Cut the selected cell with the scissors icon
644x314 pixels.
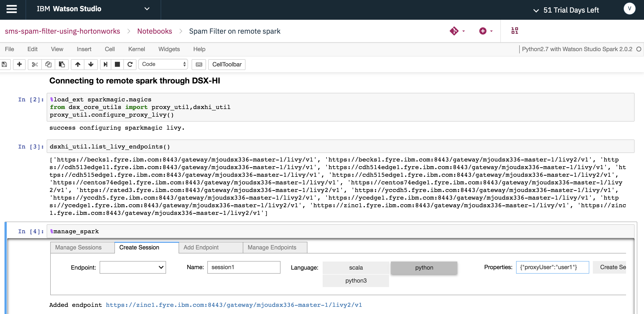coord(35,64)
